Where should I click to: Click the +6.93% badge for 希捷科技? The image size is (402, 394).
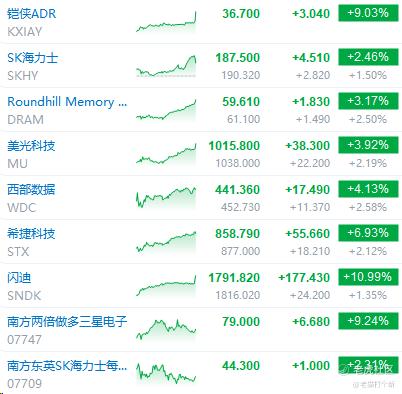[368, 233]
